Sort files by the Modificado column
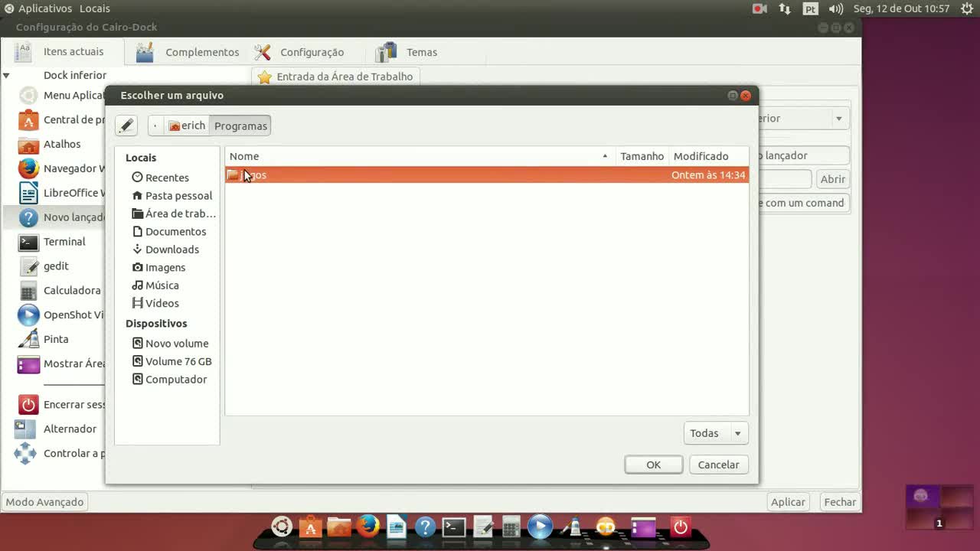 (708, 156)
